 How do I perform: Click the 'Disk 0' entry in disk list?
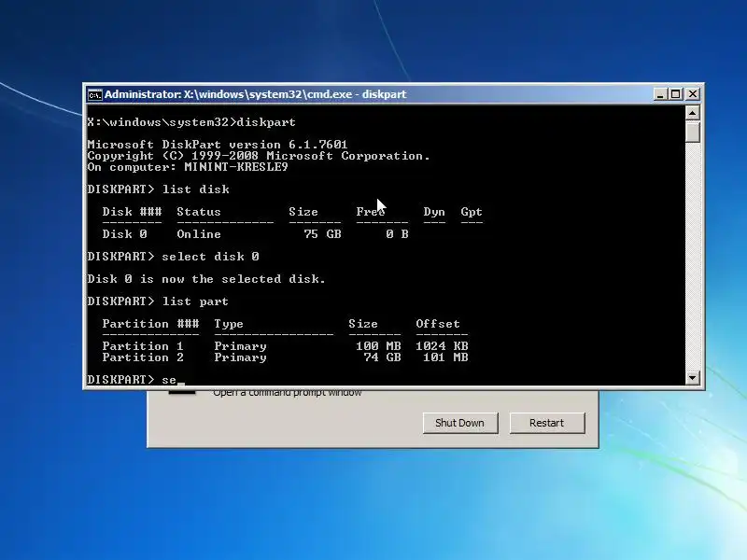[124, 234]
